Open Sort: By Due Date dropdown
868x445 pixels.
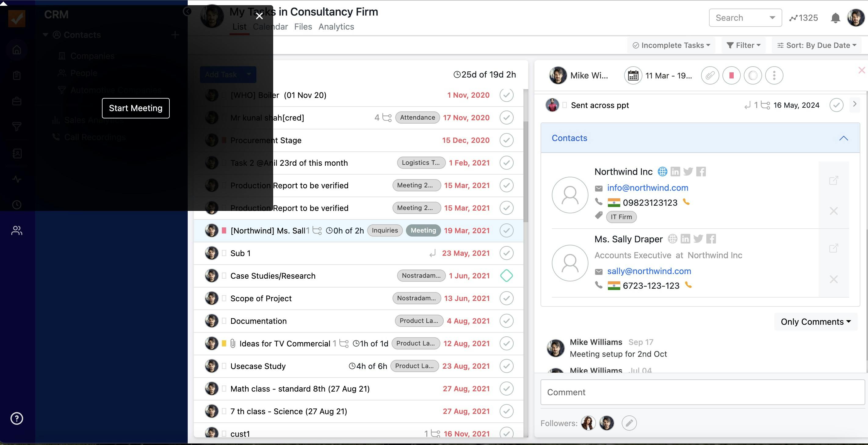[816, 45]
